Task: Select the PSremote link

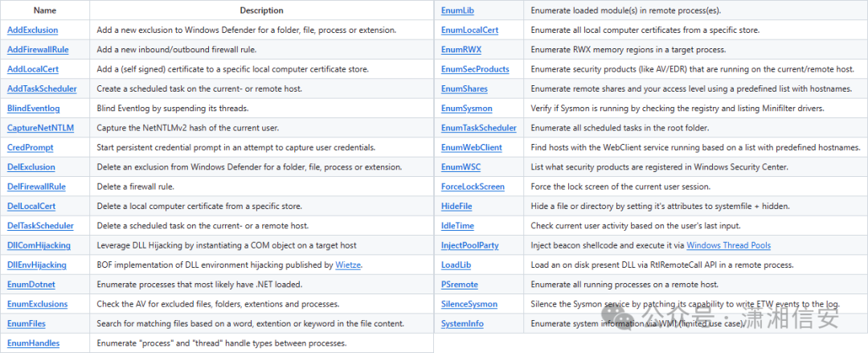Action: [461, 285]
